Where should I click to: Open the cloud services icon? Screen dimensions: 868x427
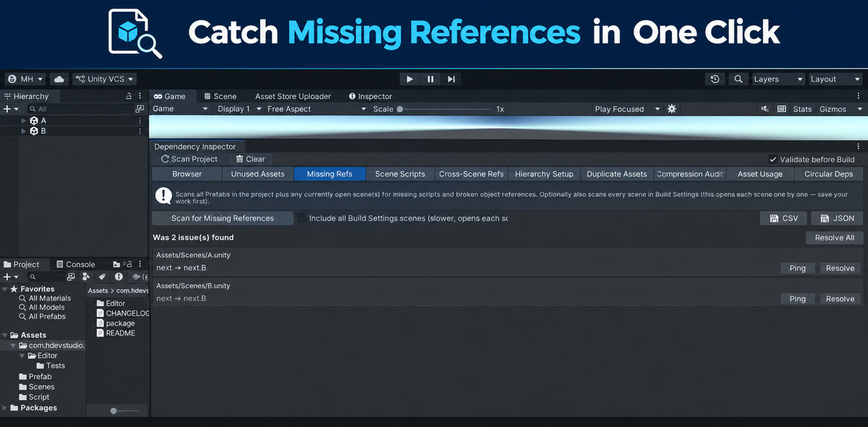(59, 79)
